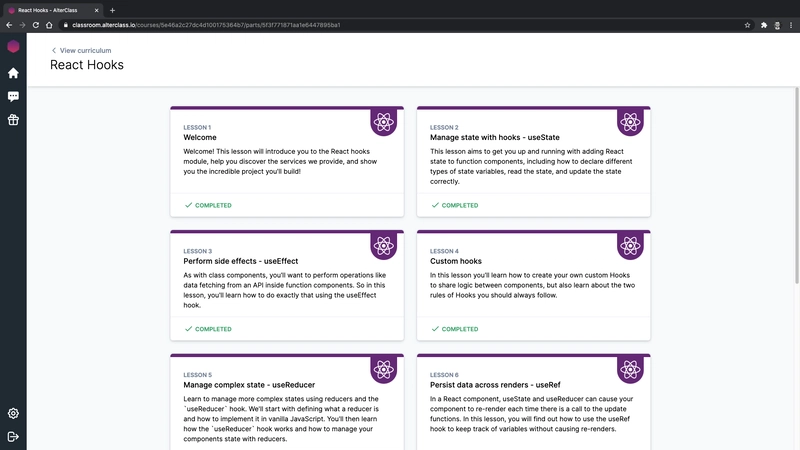Viewport: 800px width, 450px height.
Task: Click the React Hooks page heading
Action: pos(87,65)
